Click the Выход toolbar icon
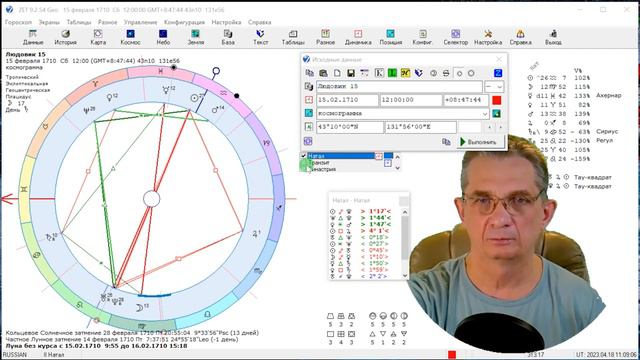Screen dimensions: 640x360 [x=553, y=37]
